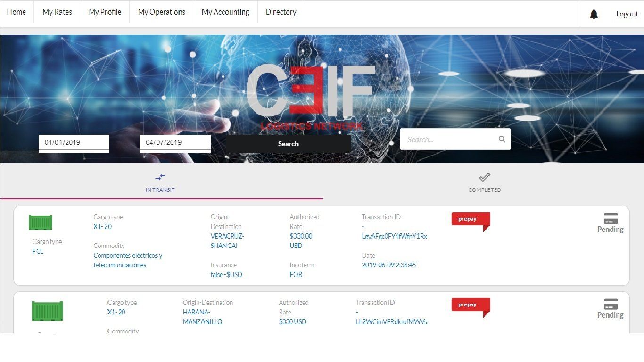Select transaction ID LgvAFgc0FY4fWfnY1Rx
Viewport: 644px width, 362px height.
394,236
